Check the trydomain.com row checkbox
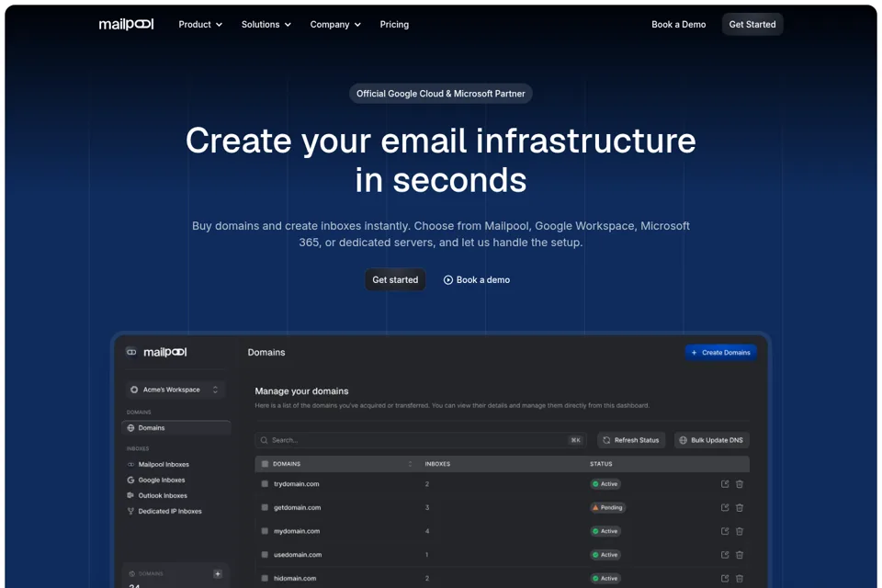 pyautogui.click(x=265, y=484)
